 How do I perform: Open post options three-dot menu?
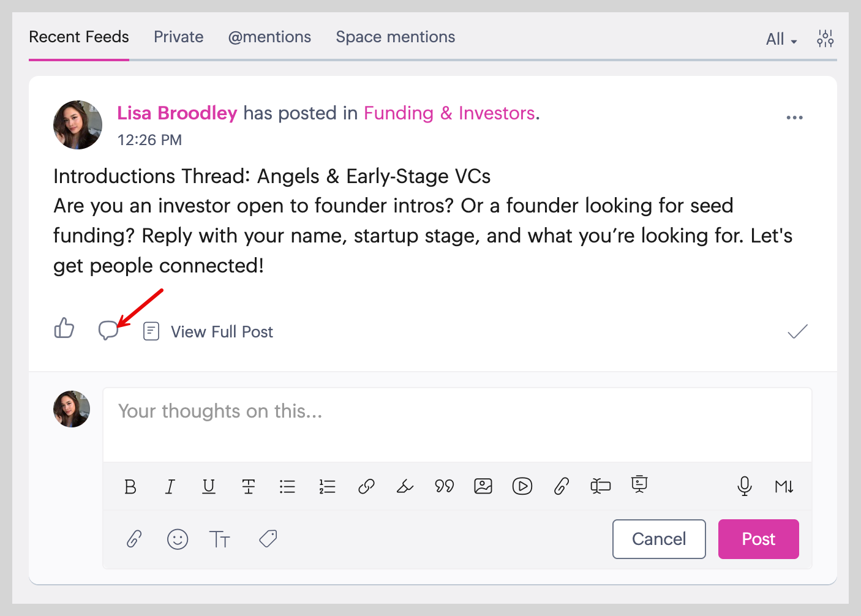click(794, 118)
